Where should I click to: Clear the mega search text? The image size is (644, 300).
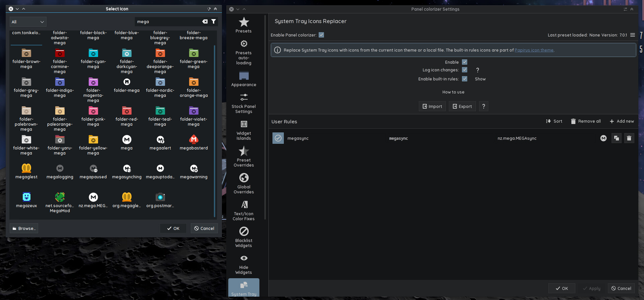[205, 22]
